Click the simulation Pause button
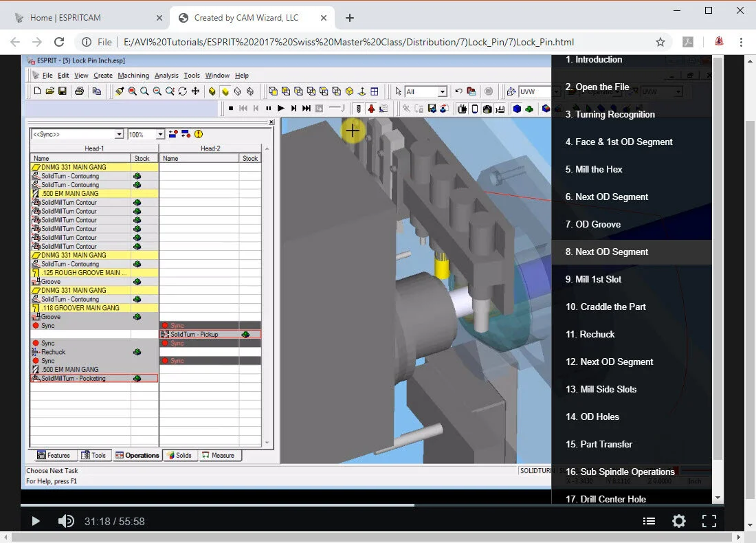The height and width of the screenshot is (543, 756). click(269, 109)
